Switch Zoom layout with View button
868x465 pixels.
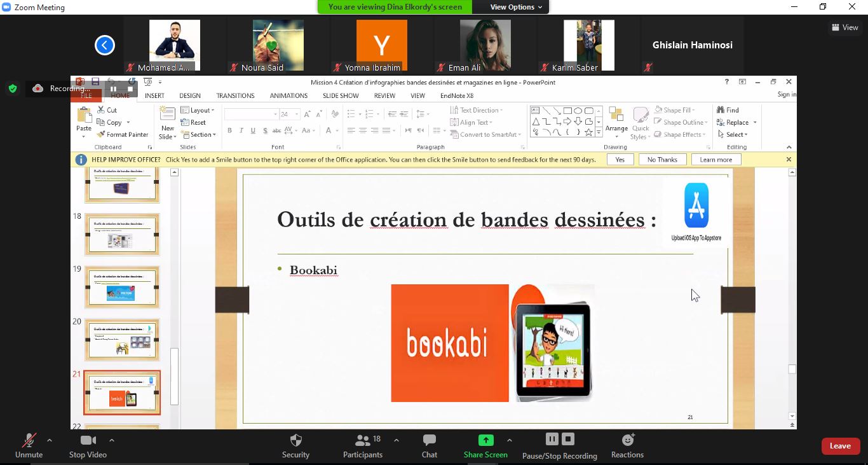(845, 27)
